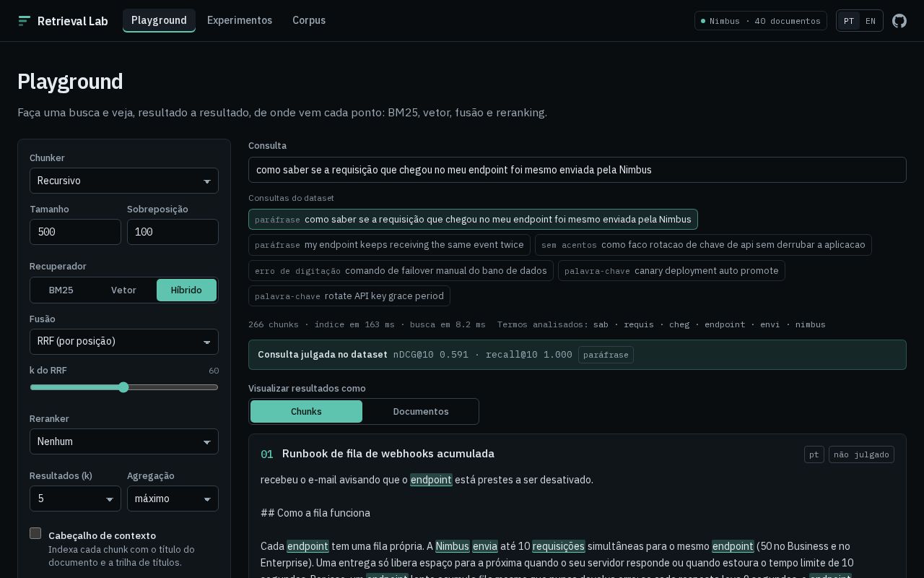Click the 'paráfrase' tag in the judged query banner
Viewport: 924px width, 578px height.
pos(606,355)
